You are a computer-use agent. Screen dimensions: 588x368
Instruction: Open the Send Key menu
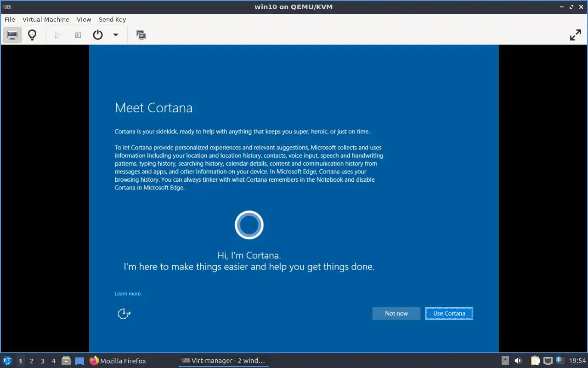point(113,19)
